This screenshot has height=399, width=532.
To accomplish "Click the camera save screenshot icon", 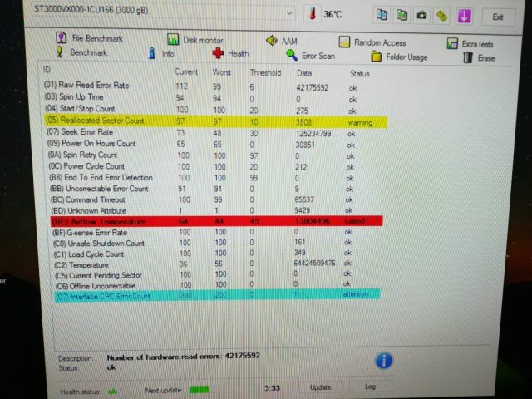I will [x=421, y=16].
